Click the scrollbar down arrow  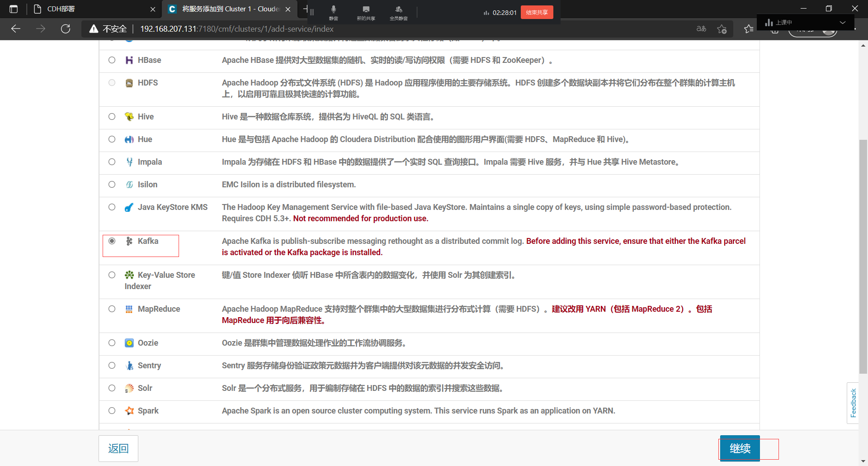[x=863, y=461]
